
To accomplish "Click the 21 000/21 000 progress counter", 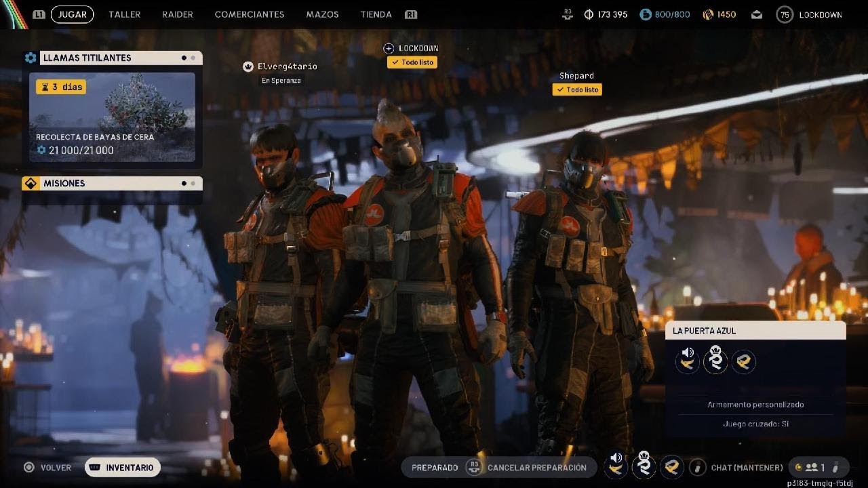I will [x=81, y=150].
